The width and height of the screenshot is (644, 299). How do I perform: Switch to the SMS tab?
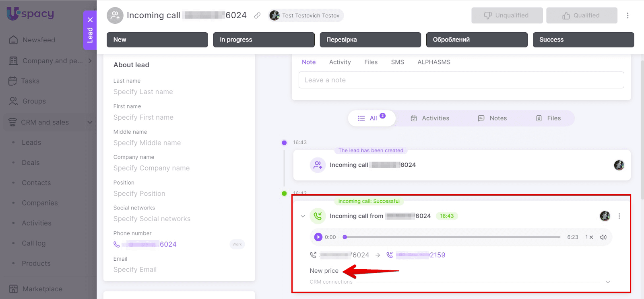tap(397, 62)
